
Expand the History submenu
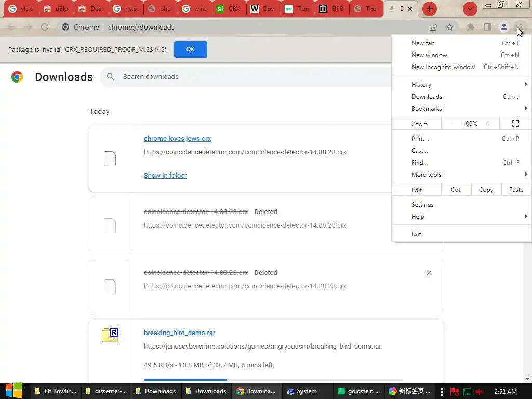(461, 85)
